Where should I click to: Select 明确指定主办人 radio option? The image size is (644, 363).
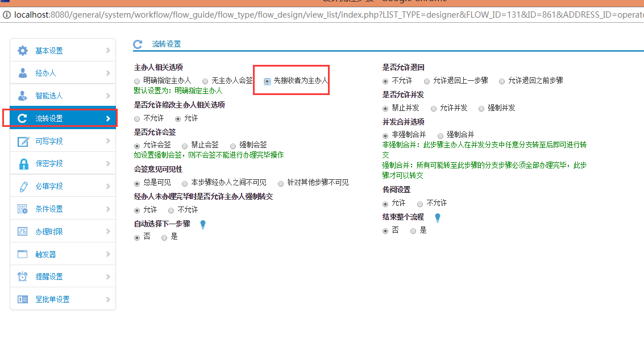point(137,81)
